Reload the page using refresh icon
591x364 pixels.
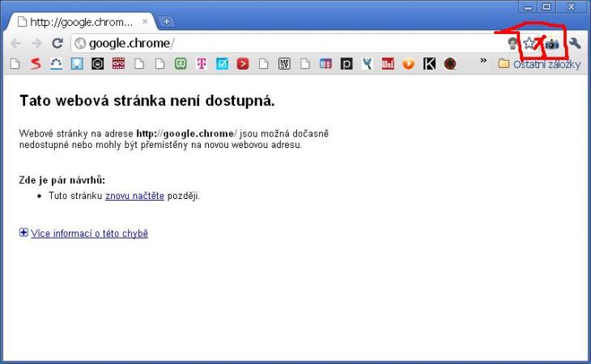coord(57,44)
